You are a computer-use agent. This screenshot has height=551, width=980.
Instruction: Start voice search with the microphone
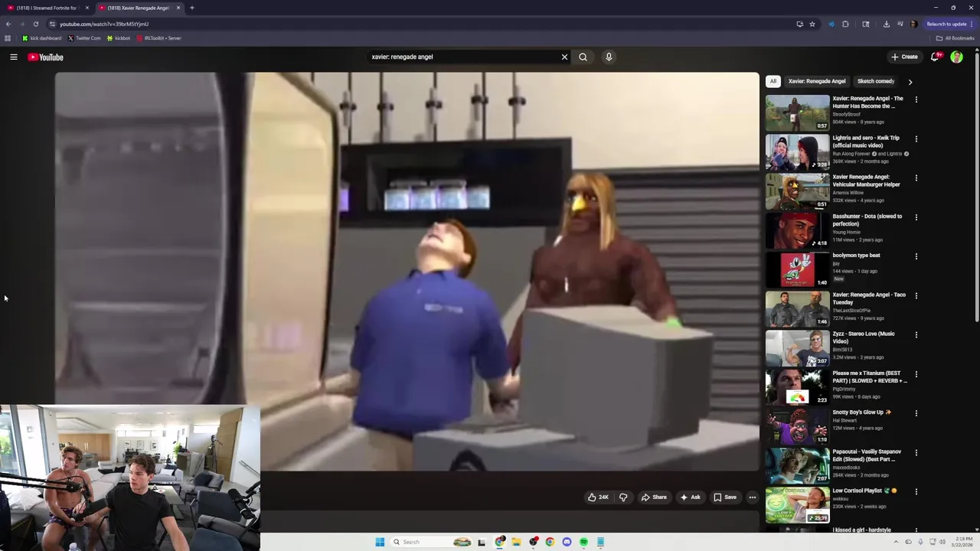click(609, 57)
